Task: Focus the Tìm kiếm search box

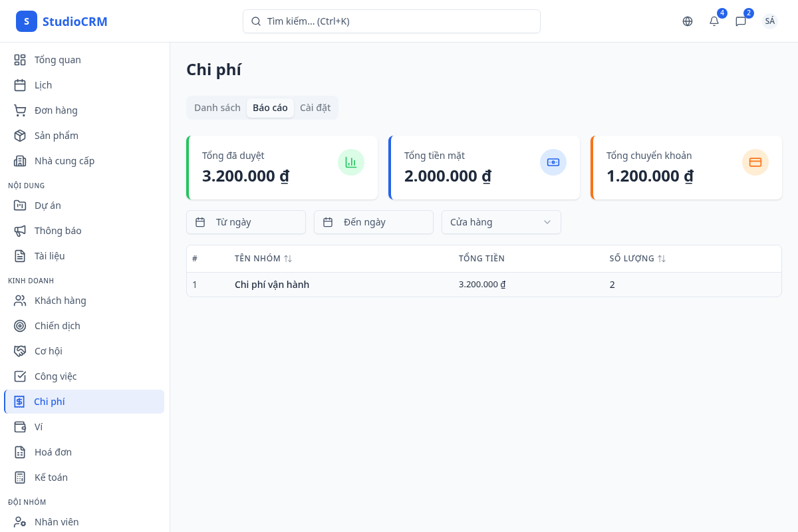Action: coord(392,21)
